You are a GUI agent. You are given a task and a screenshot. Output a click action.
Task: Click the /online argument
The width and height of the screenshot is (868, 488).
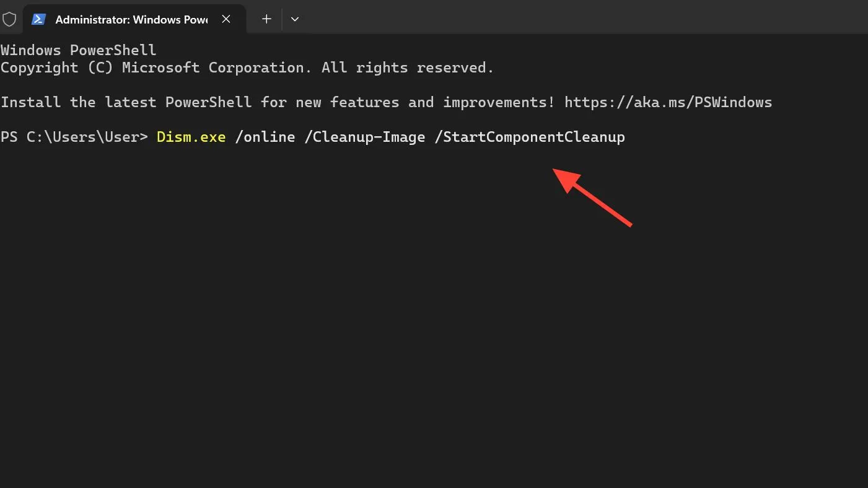click(265, 137)
